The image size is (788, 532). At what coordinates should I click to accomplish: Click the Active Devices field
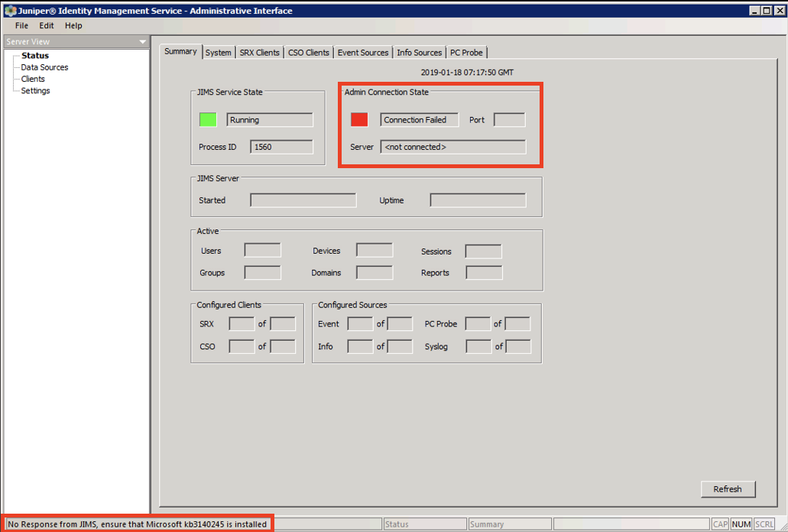375,250
